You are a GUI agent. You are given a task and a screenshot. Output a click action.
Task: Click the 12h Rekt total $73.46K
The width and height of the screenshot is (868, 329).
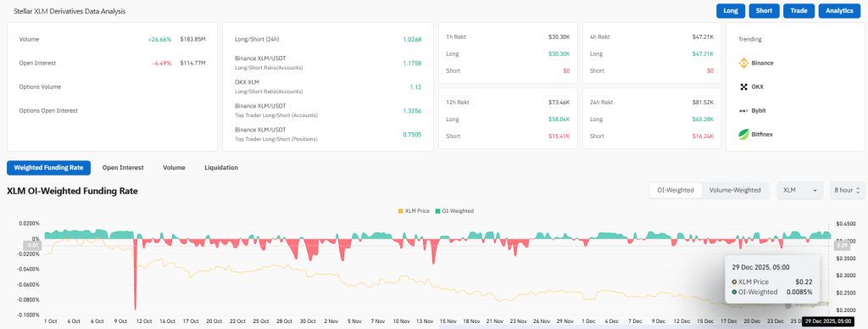pyautogui.click(x=559, y=103)
